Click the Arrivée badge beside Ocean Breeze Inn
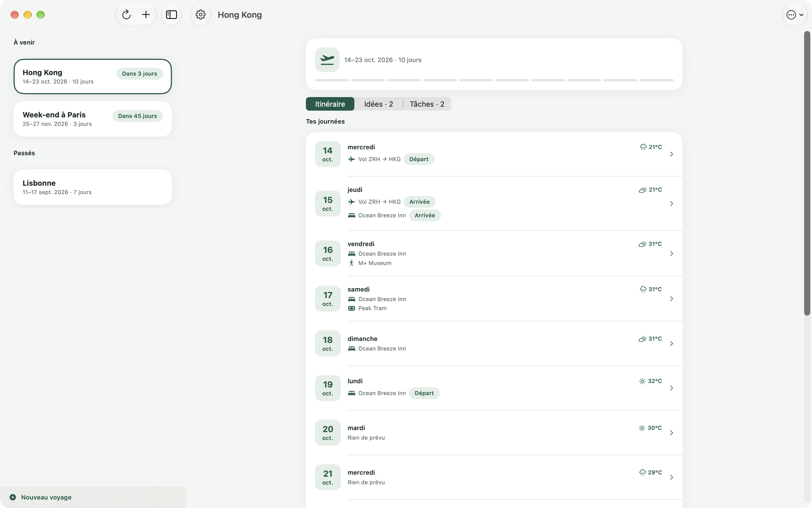Viewport: 812px width, 508px height. point(425,215)
